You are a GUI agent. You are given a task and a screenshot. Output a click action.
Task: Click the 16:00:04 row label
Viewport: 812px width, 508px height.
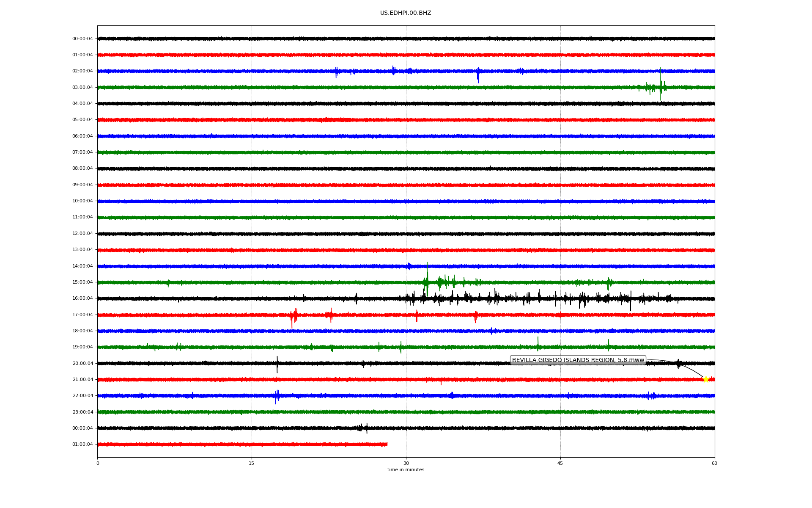(x=82, y=298)
